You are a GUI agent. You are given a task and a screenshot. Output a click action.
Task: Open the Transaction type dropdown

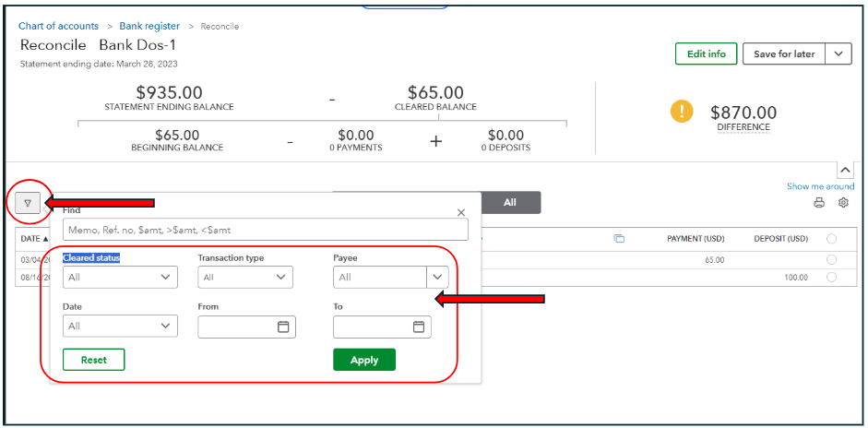[245, 277]
